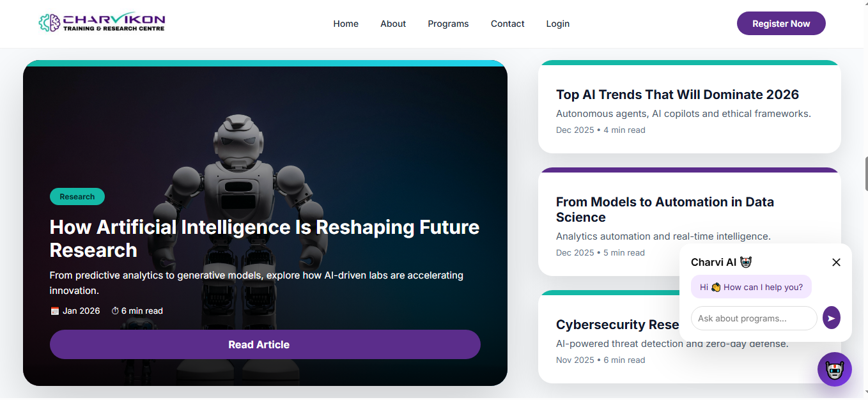Image resolution: width=868 pixels, height=400 pixels.
Task: Select the Research category tag
Action: [77, 197]
